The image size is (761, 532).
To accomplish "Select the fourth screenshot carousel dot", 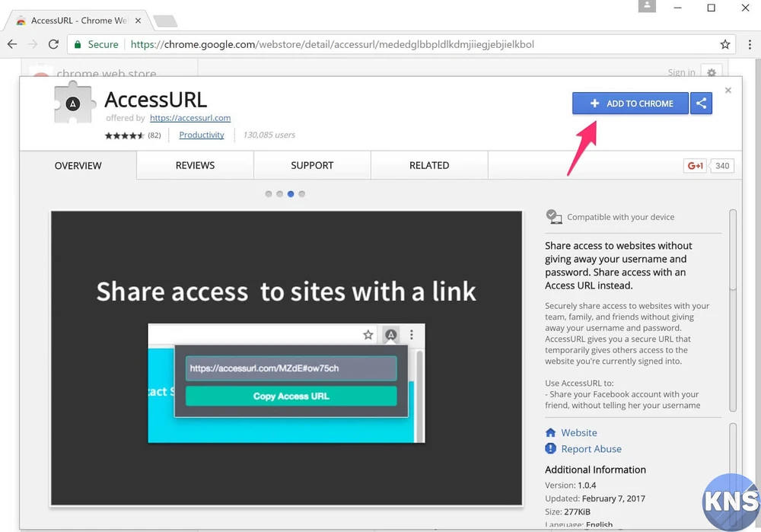I will point(302,194).
